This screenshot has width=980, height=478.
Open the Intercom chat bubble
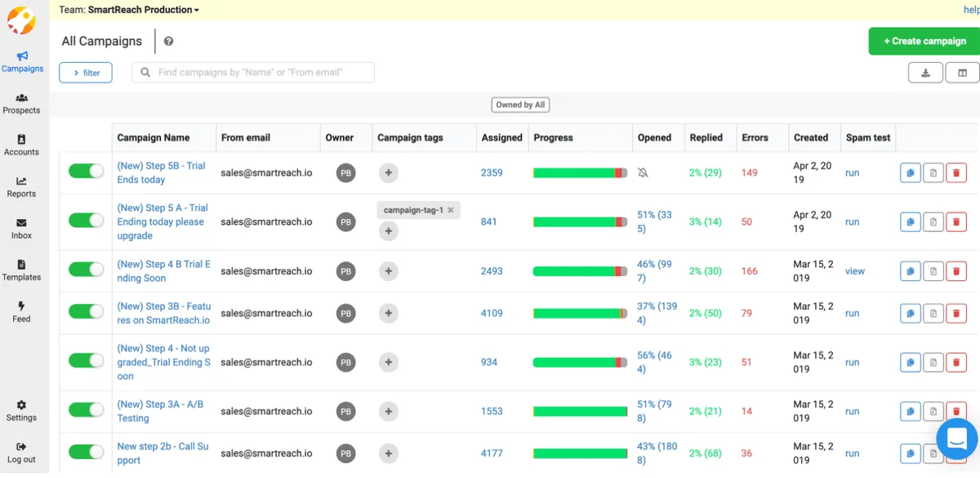point(956,439)
